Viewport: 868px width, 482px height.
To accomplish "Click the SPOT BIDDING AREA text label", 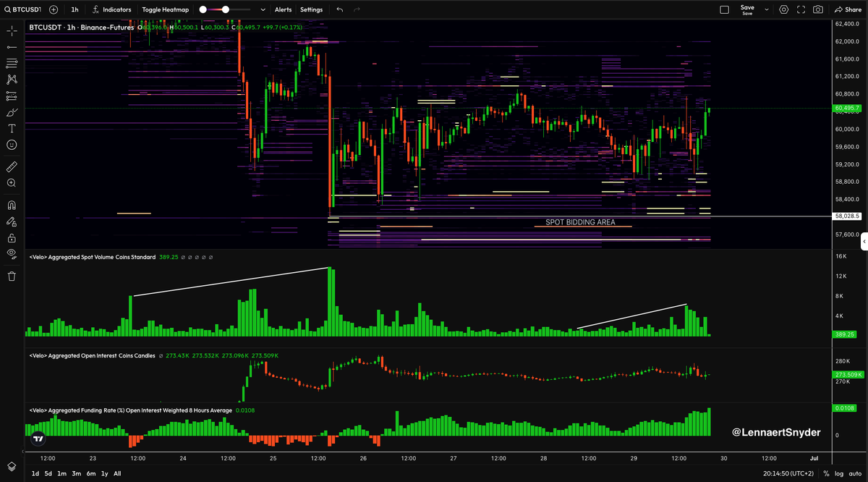I will 580,222.
